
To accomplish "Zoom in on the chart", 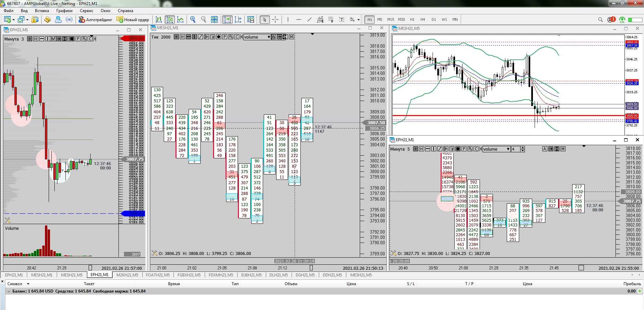I will [x=193, y=19].
